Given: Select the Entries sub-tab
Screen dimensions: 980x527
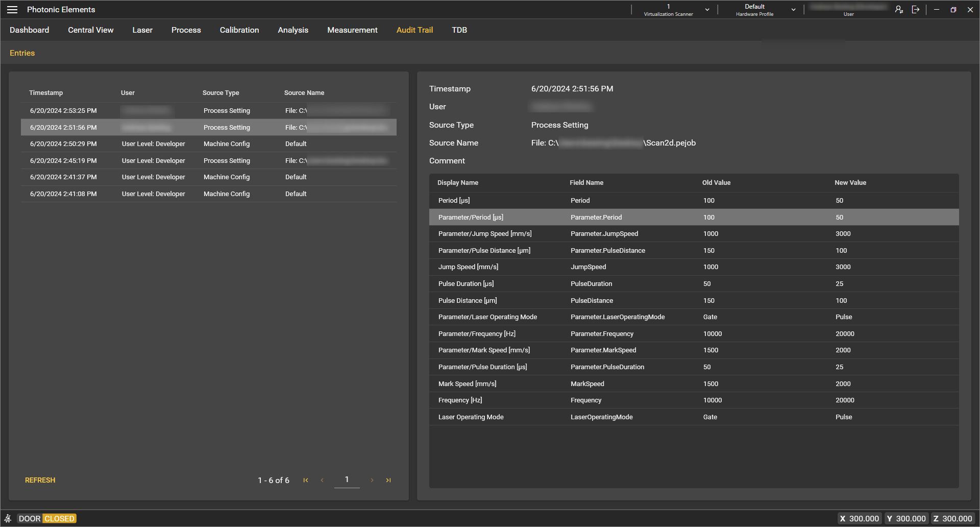Looking at the screenshot, I should tap(22, 53).
